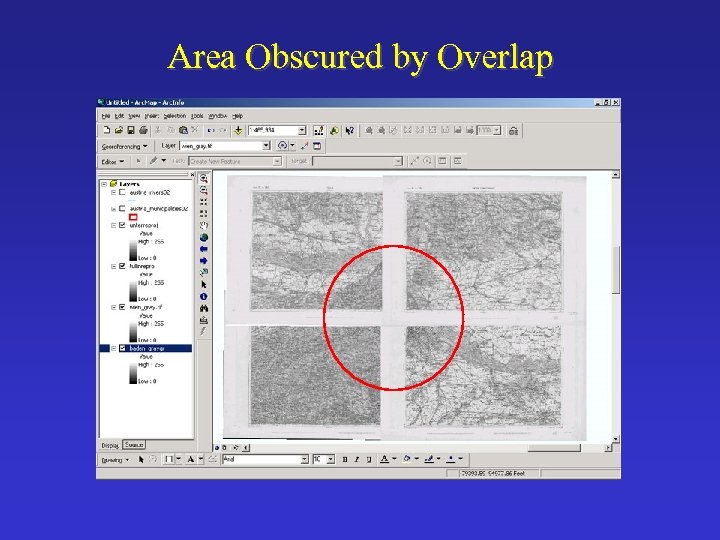
Task: Open the Insert menu
Action: tap(152, 116)
